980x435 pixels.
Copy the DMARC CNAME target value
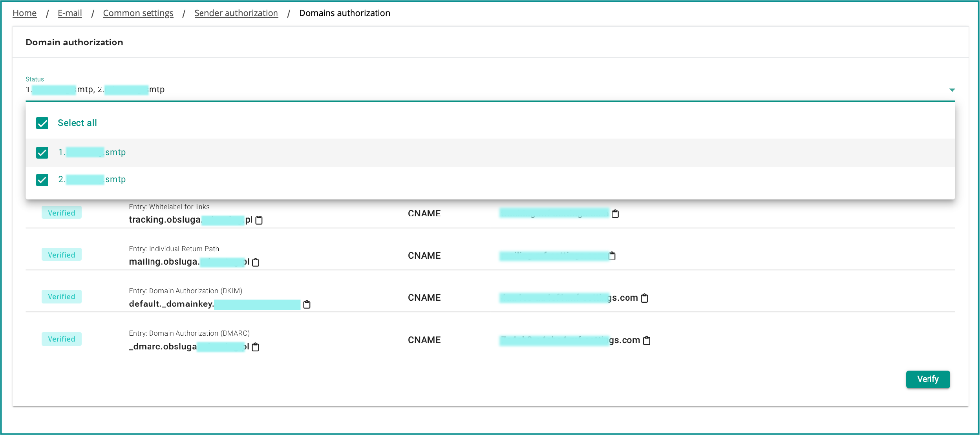click(647, 341)
